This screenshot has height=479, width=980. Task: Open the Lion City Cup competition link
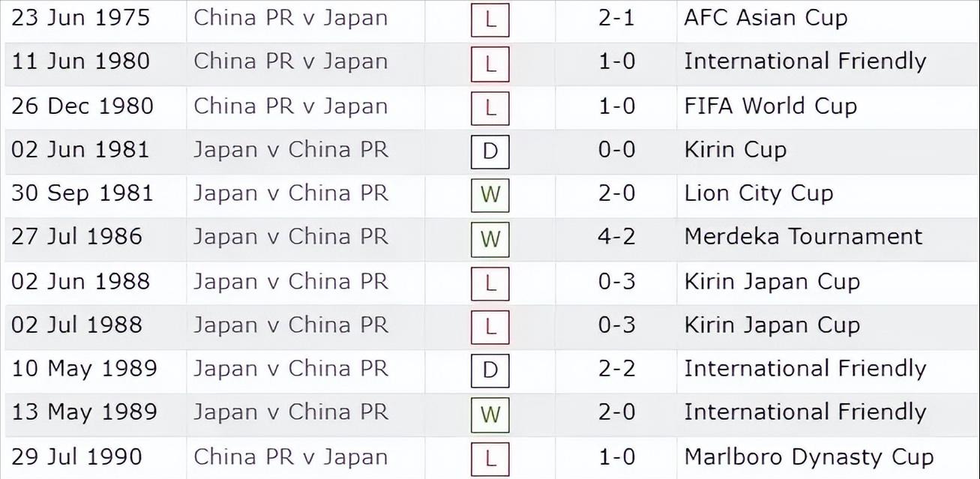pos(758,193)
